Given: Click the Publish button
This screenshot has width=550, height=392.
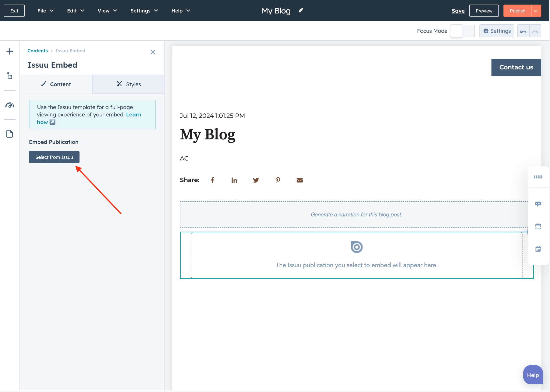Looking at the screenshot, I should (x=517, y=11).
